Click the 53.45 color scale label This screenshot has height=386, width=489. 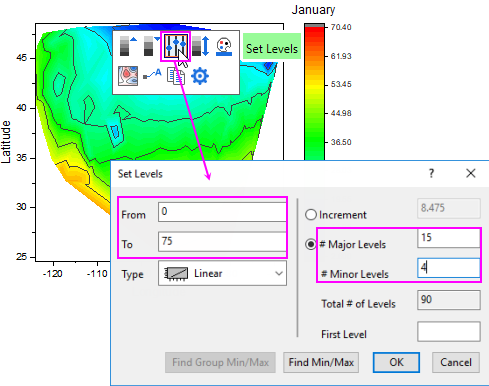click(x=341, y=84)
